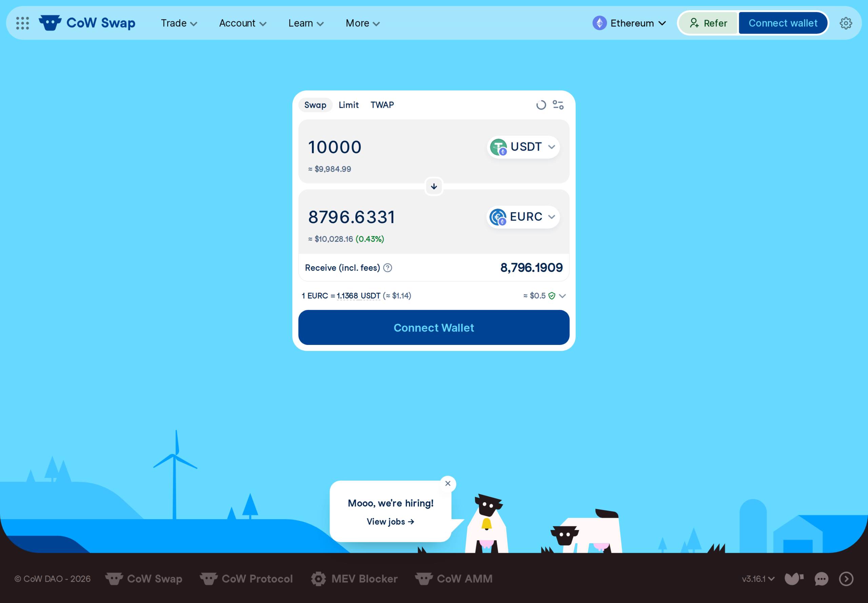The image size is (868, 603).
Task: Expand the Account menu
Action: pos(242,23)
